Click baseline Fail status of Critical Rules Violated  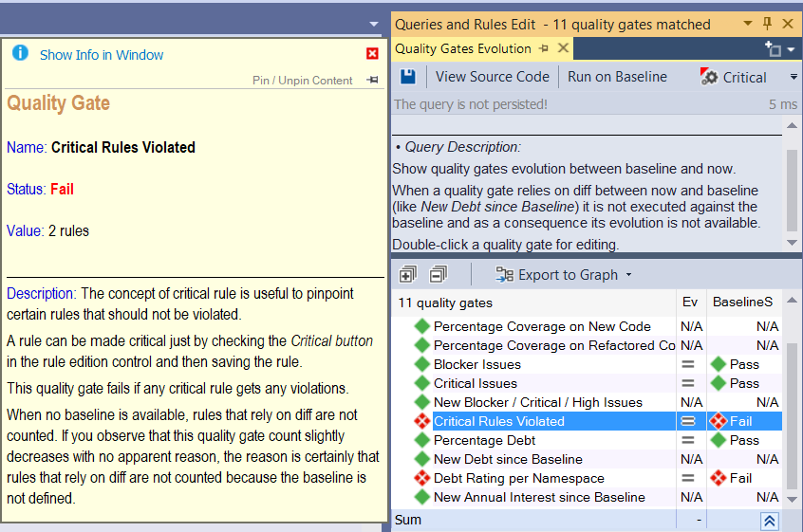731,421
